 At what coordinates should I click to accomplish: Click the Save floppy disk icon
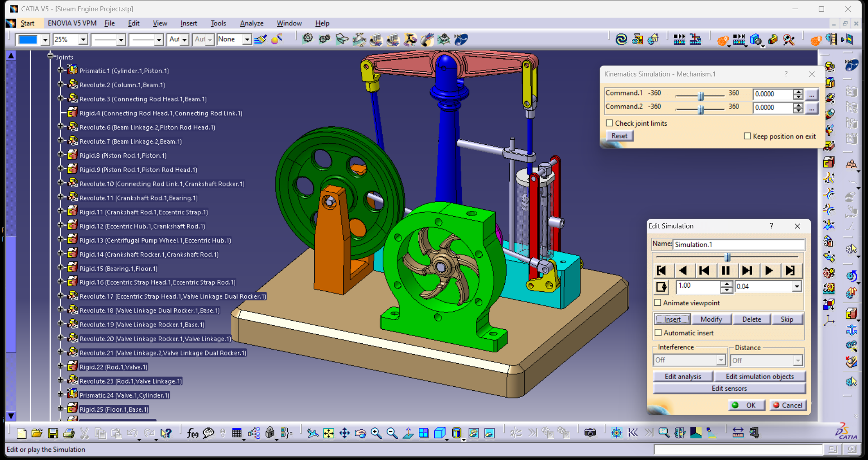53,433
